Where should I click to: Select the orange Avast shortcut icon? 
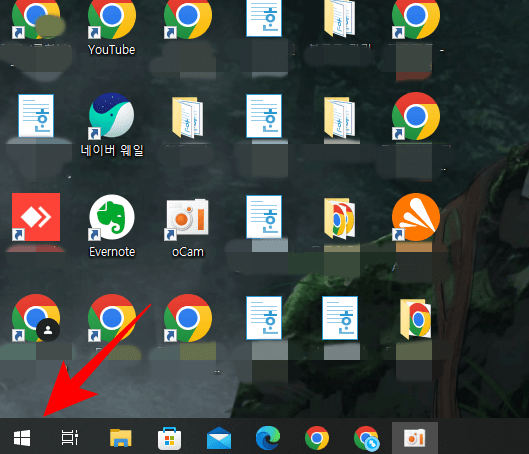click(416, 217)
